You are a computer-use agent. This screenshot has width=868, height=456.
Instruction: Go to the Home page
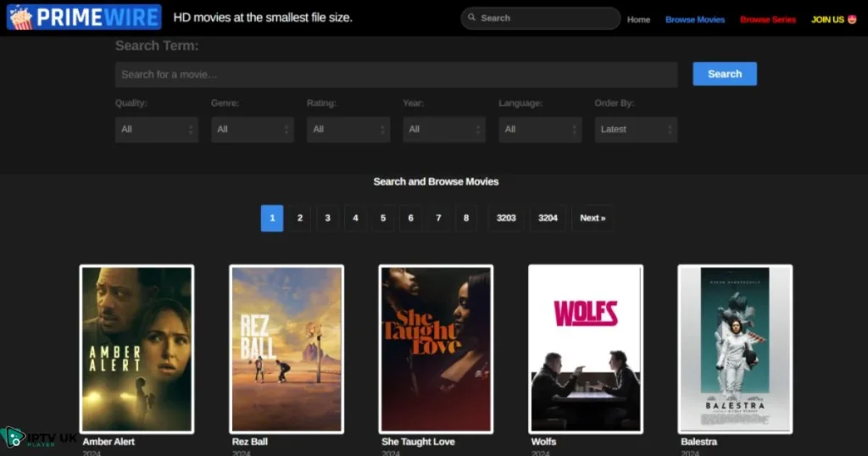638,19
